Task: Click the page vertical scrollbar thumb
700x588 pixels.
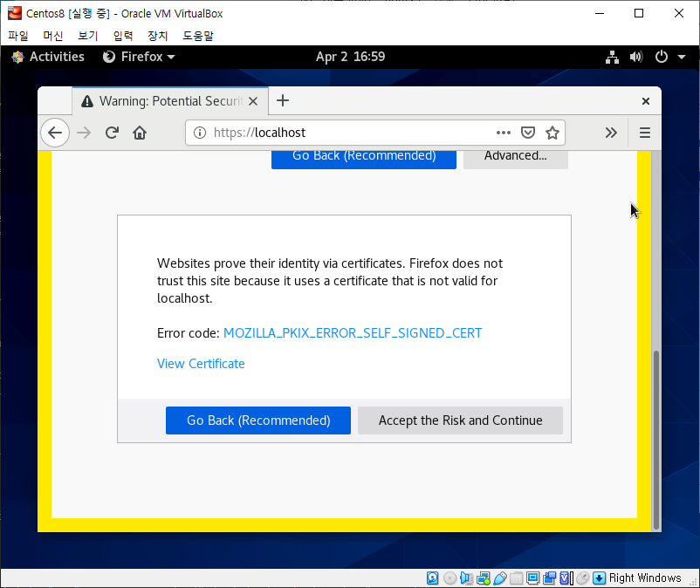Action: pos(655,440)
